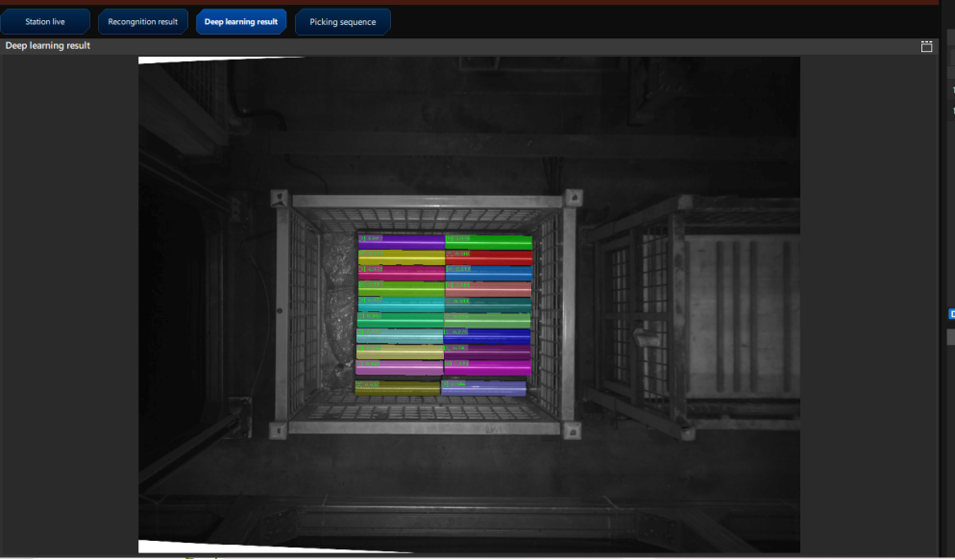Click the blue D tab on the right edge
Screen dimensions: 955x560
[952, 314]
